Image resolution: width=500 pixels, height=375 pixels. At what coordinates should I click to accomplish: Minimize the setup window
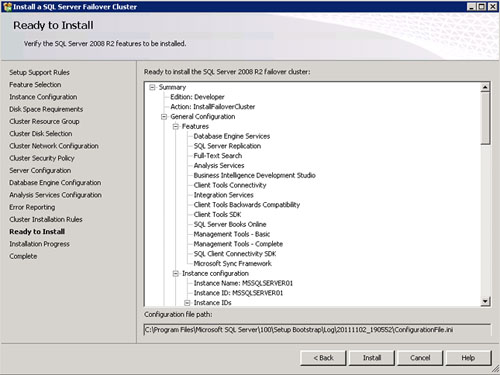pos(471,7)
